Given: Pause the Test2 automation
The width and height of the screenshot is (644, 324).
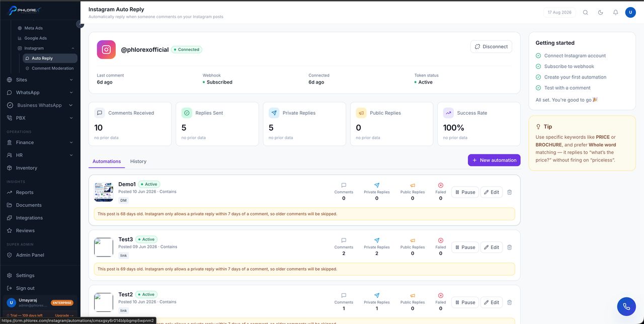Looking at the screenshot, I should tap(465, 302).
